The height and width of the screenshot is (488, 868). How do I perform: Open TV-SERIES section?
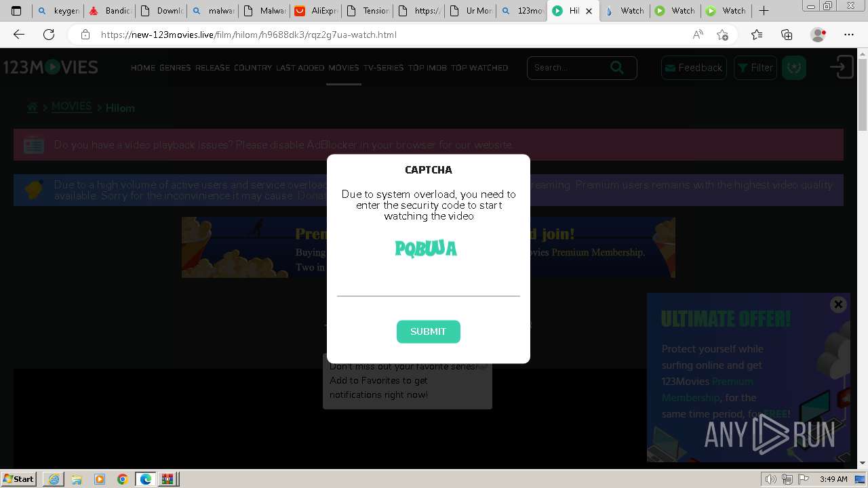point(384,68)
